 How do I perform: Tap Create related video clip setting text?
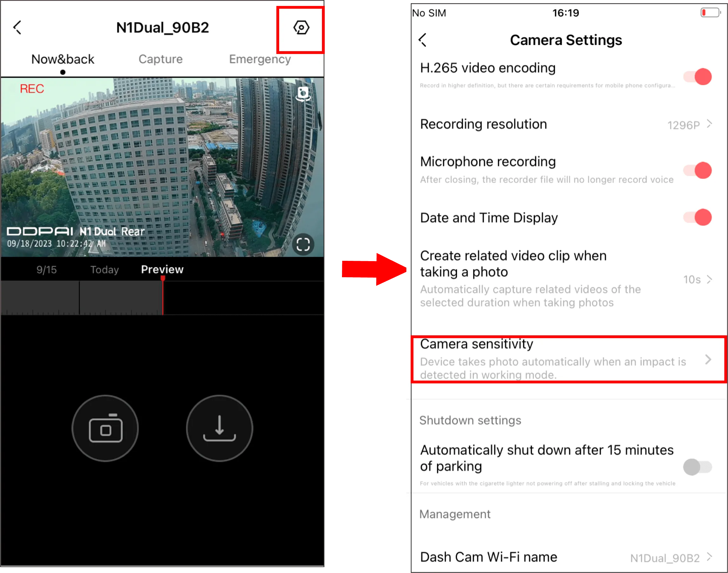coord(513,264)
